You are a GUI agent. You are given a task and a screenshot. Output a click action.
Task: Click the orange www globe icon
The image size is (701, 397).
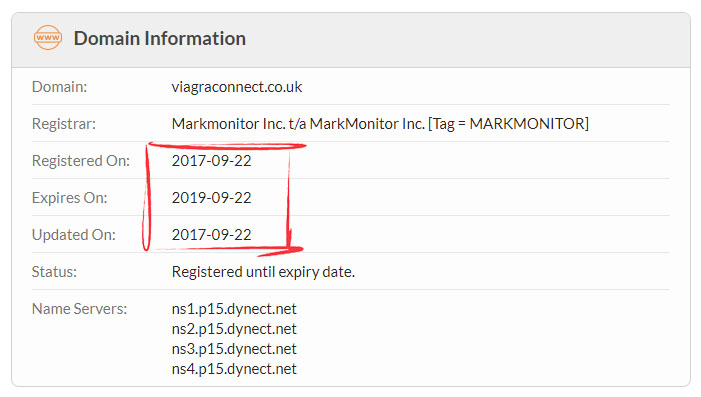pyautogui.click(x=48, y=38)
